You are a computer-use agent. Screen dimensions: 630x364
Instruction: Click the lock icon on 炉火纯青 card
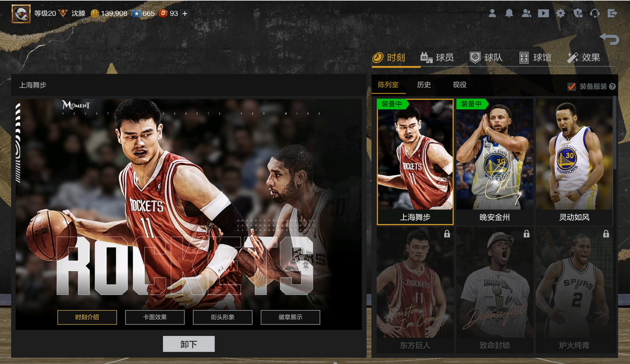pyautogui.click(x=606, y=233)
